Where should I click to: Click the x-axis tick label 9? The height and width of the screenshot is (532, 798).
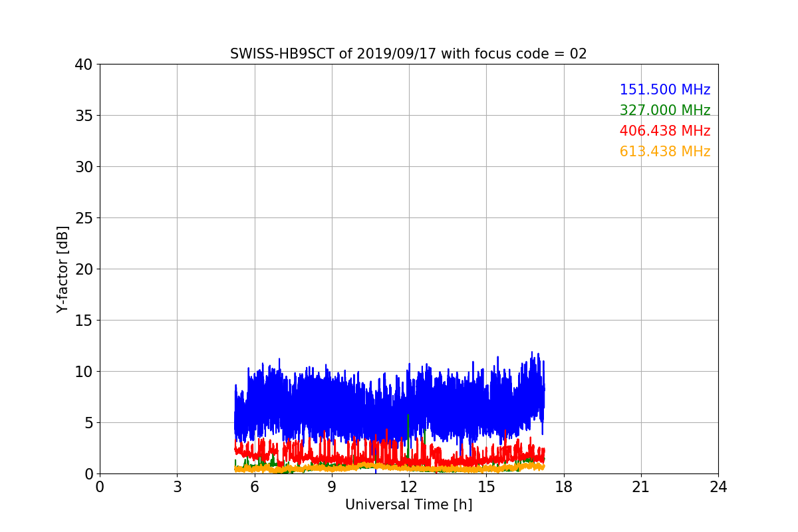pyautogui.click(x=332, y=487)
